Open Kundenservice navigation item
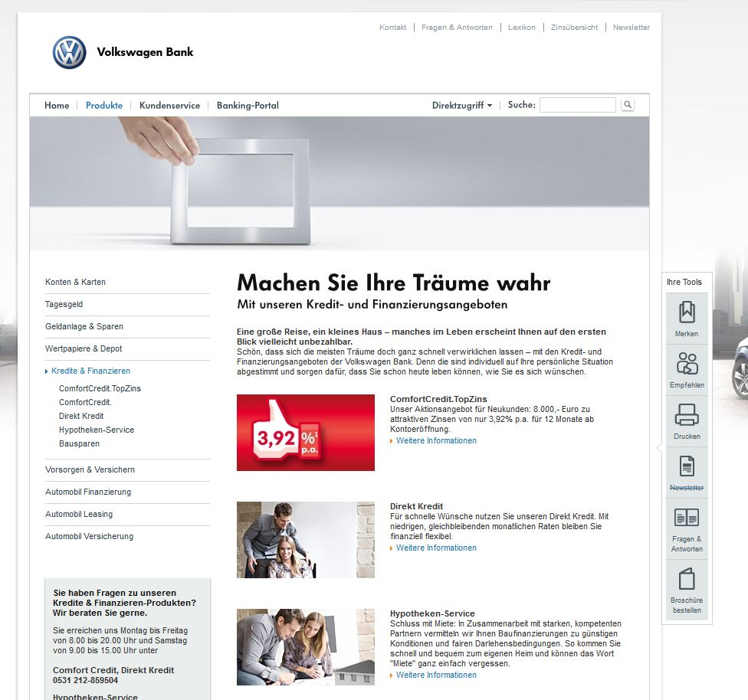The width and height of the screenshot is (748, 700). click(x=169, y=106)
